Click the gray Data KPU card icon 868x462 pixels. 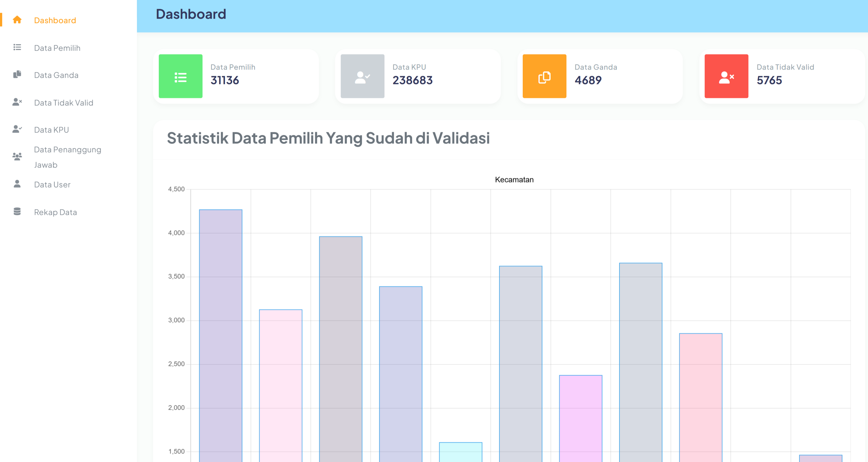click(362, 77)
